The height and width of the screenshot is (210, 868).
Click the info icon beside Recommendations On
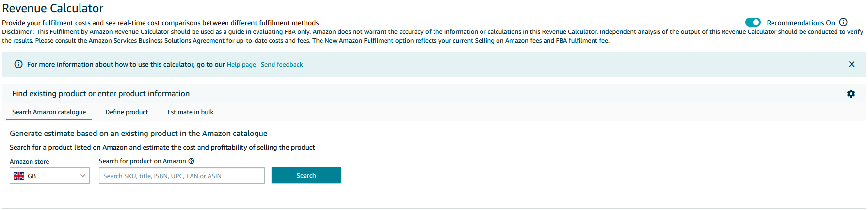pyautogui.click(x=843, y=22)
